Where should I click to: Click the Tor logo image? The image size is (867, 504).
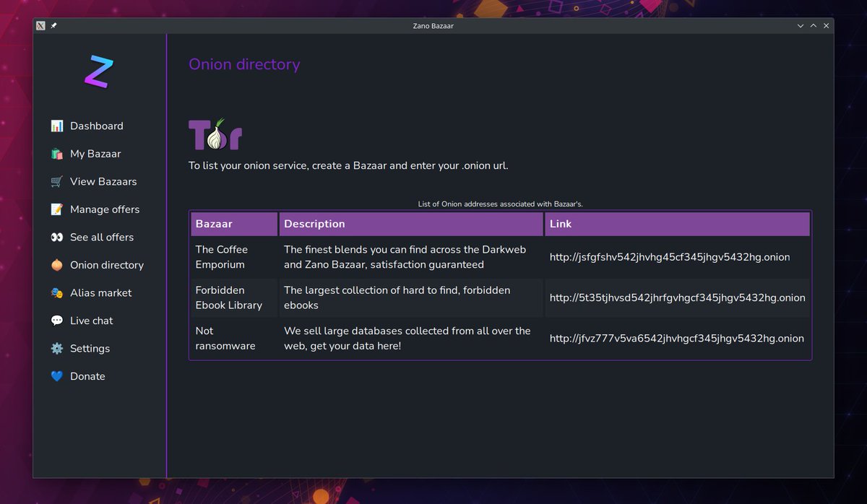215,134
